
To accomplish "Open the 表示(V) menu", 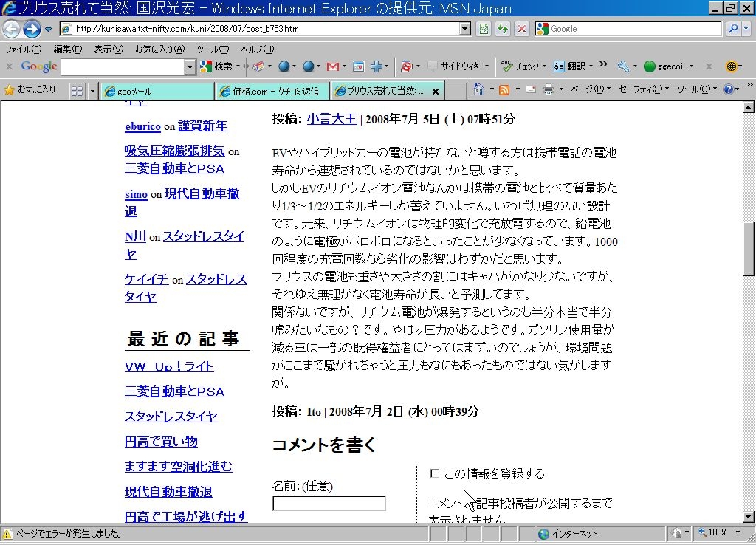I will pyautogui.click(x=109, y=49).
